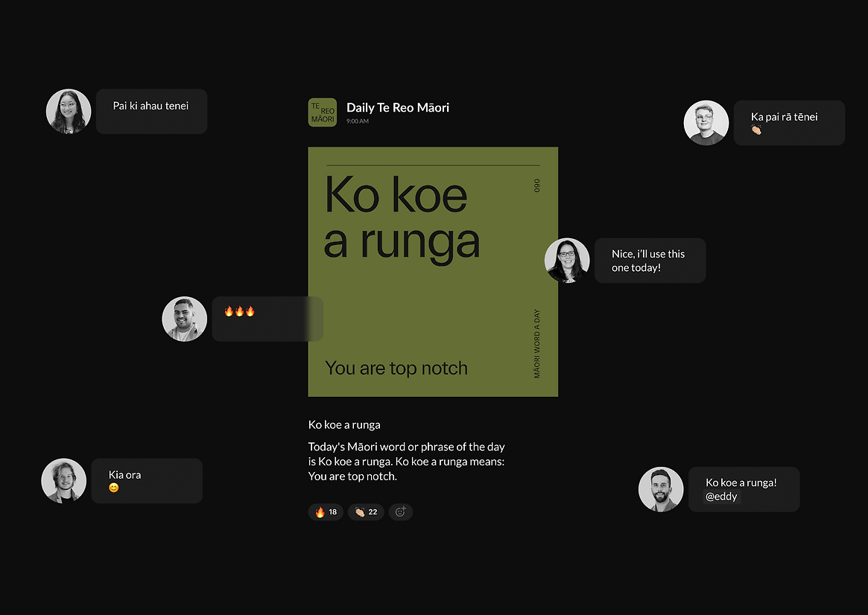868x615 pixels.
Task: Click avatar next to 'Nice, i'll use this one today!'
Action: 567,261
